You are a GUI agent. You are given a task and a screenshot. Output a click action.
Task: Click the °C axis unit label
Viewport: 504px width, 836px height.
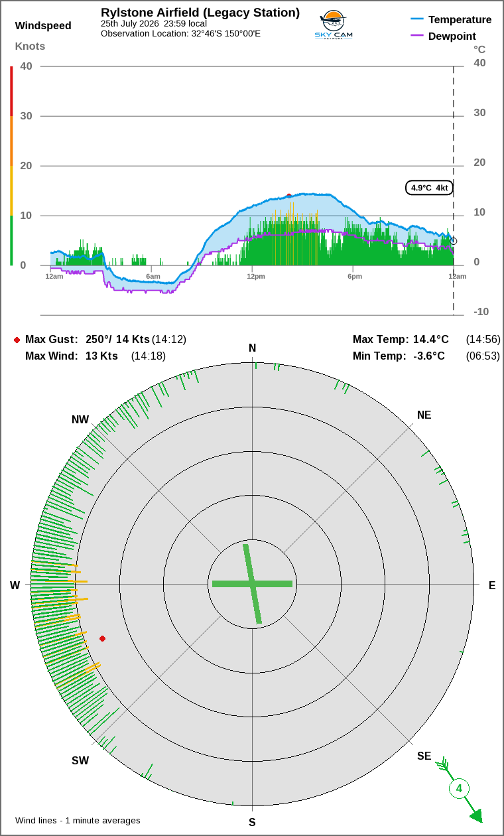pos(479,49)
